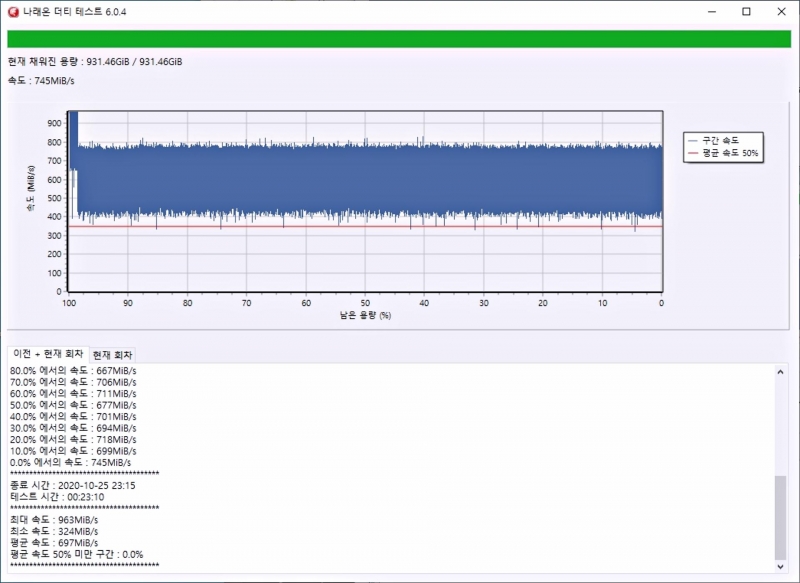Switch to the '현재 회차' tab
Image resolution: width=800 pixels, height=583 pixels.
pos(112,355)
